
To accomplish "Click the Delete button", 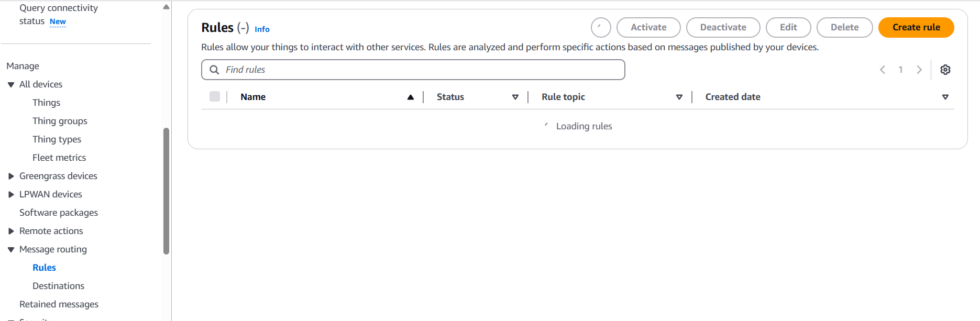I will [844, 27].
